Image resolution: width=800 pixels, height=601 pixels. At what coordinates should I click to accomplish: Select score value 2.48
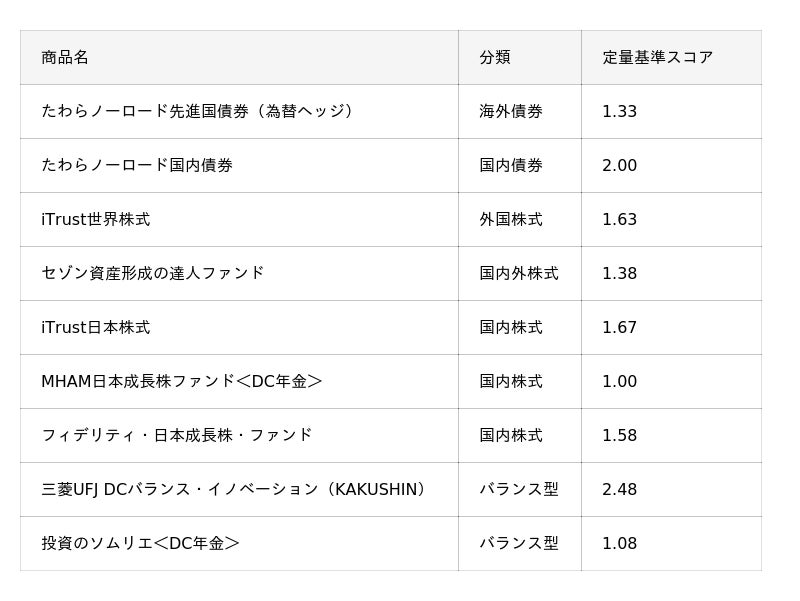click(619, 489)
